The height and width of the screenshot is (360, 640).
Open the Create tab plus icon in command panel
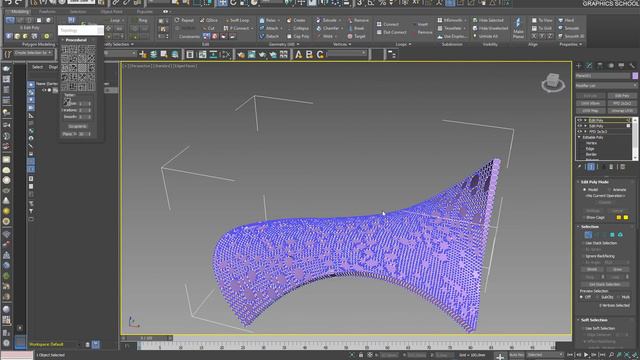pos(578,66)
